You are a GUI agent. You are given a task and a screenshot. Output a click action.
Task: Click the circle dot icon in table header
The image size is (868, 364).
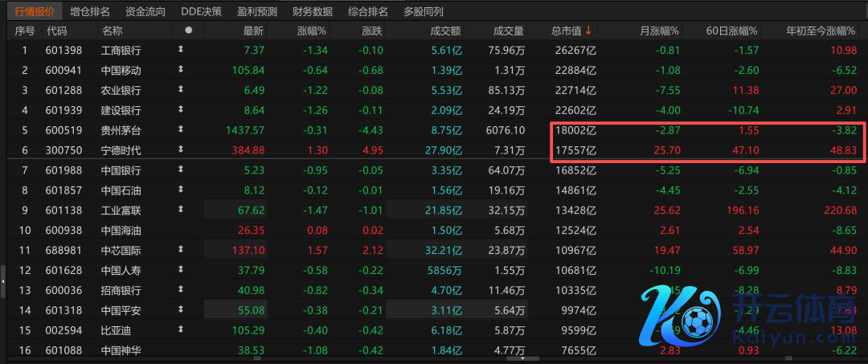pos(189,31)
